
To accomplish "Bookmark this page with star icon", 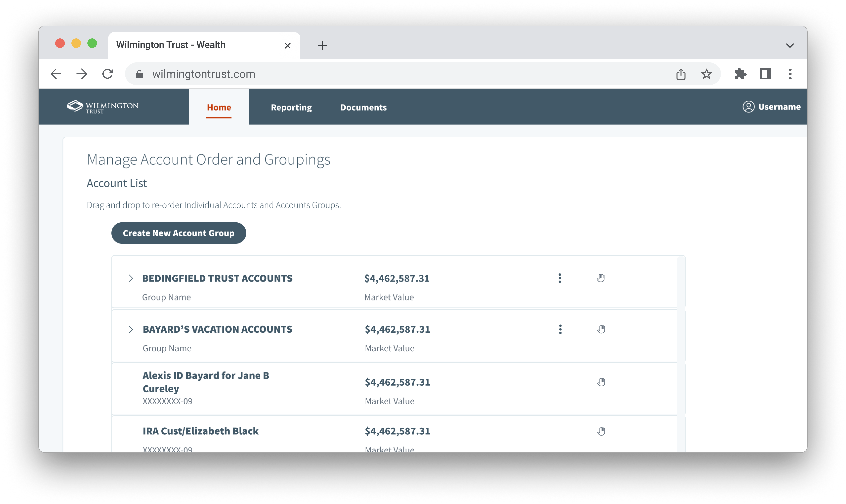I will click(706, 74).
